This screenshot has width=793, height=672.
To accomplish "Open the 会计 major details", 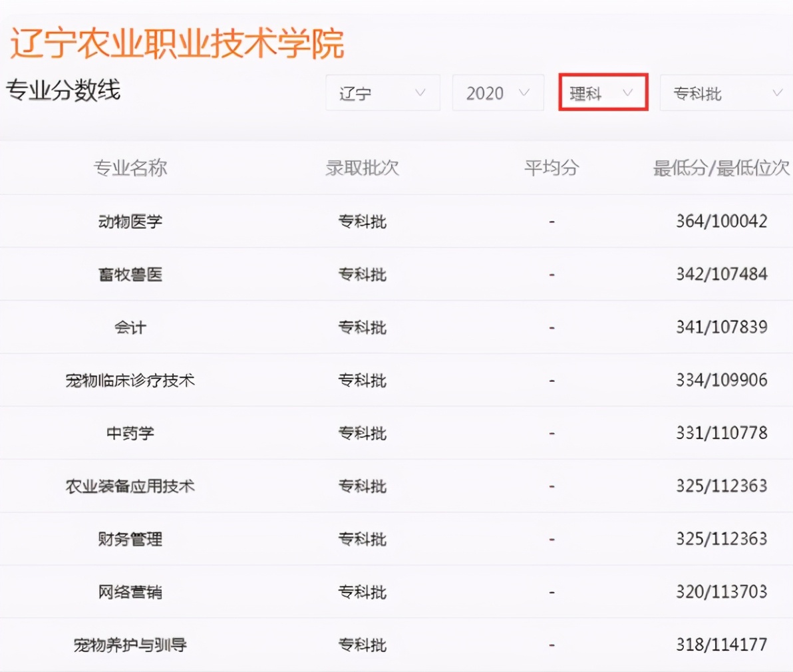I will click(130, 327).
